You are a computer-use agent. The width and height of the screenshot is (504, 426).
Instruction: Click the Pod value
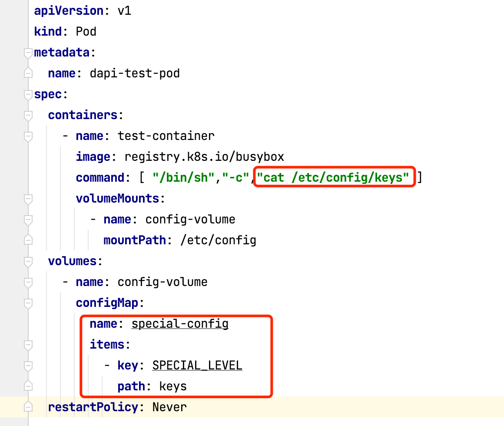86,31
